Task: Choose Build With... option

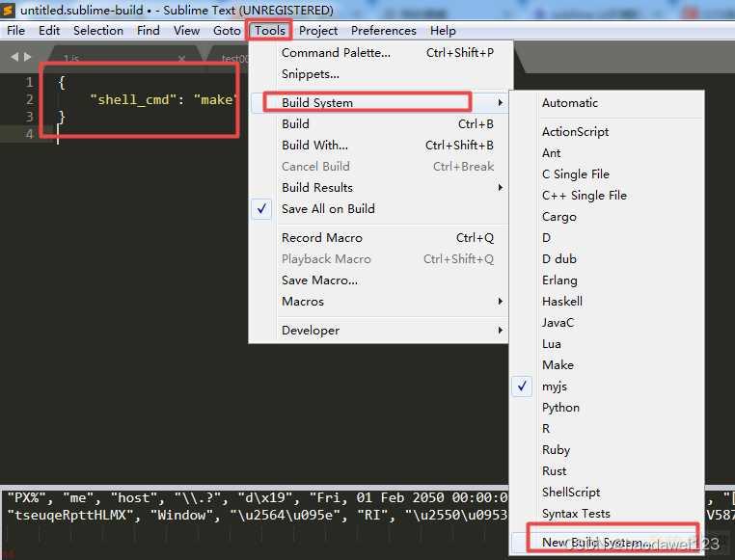Action: 380,146
